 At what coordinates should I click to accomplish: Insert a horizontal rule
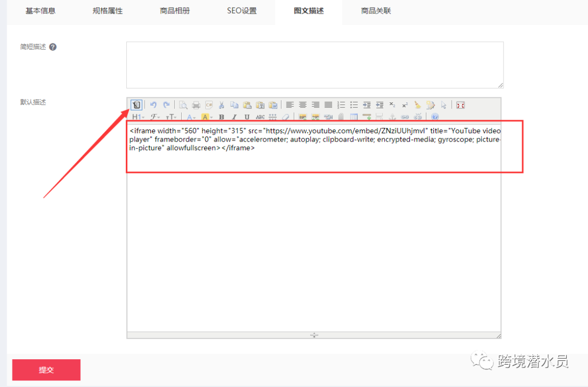367,117
